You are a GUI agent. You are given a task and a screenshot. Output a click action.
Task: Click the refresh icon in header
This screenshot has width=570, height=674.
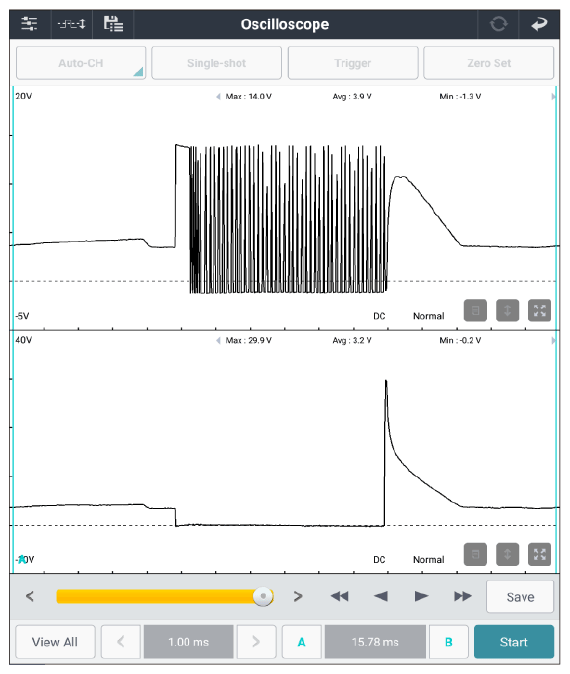[x=498, y=24]
